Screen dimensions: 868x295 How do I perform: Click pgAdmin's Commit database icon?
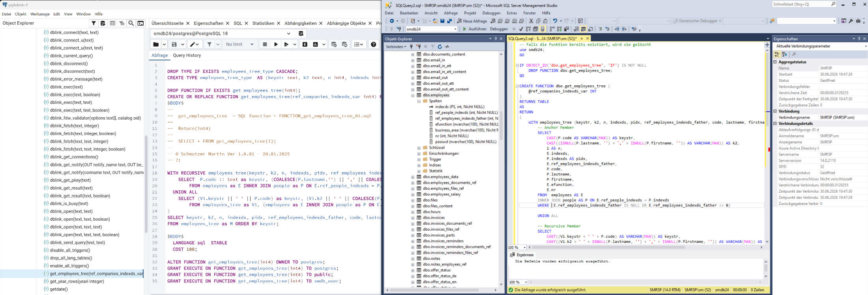(x=334, y=44)
